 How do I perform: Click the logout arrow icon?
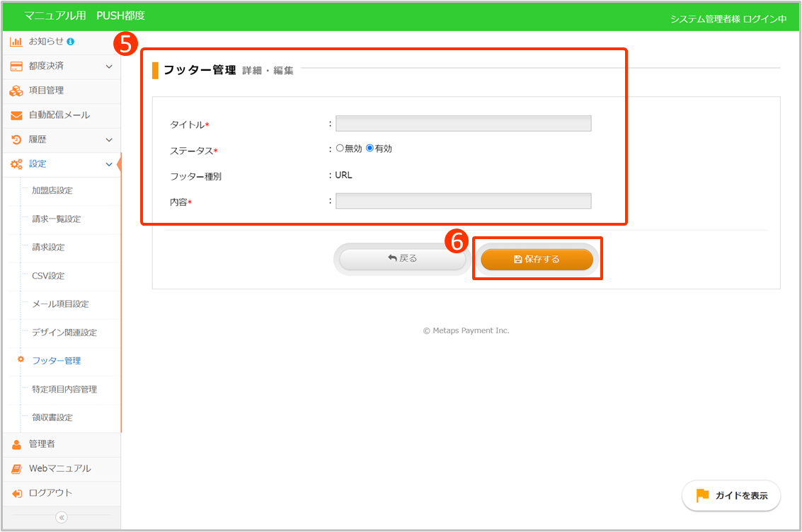point(16,493)
